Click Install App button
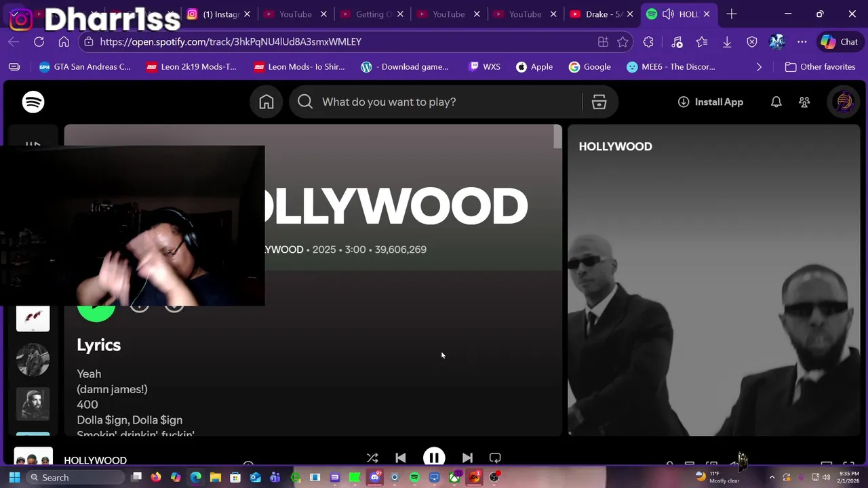868x488 pixels. pos(711,102)
